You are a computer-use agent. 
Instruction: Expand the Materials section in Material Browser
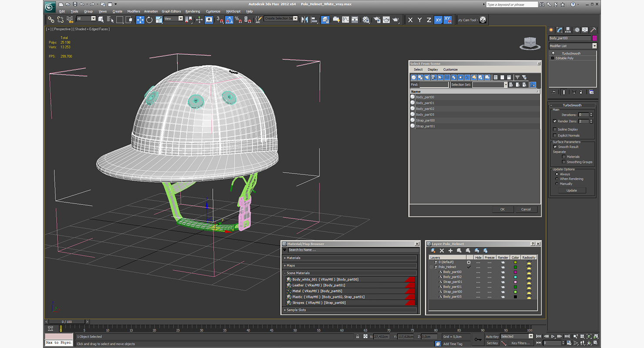(x=293, y=258)
